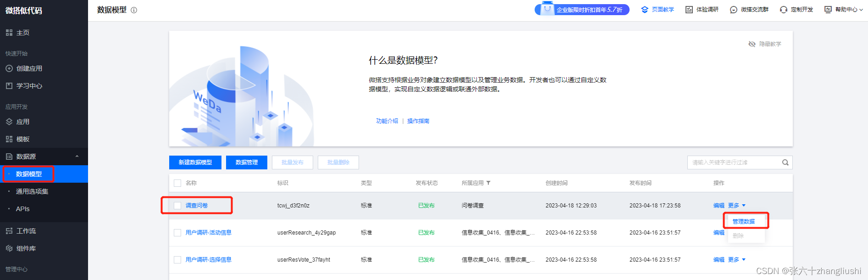Expand 帮助中心 dropdown arrow
This screenshot has height=280, width=868.
pyautogui.click(x=861, y=10)
